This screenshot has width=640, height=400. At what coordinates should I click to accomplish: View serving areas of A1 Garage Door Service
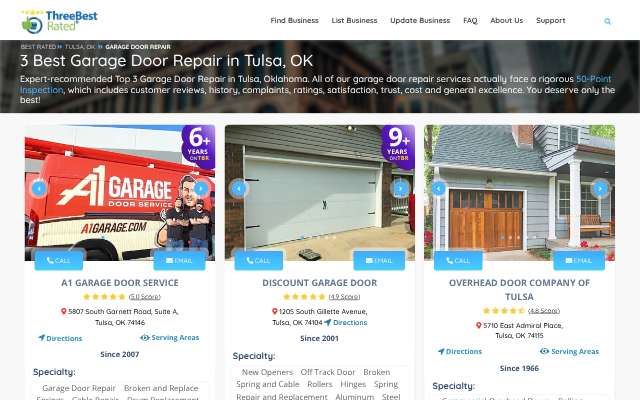(170, 338)
